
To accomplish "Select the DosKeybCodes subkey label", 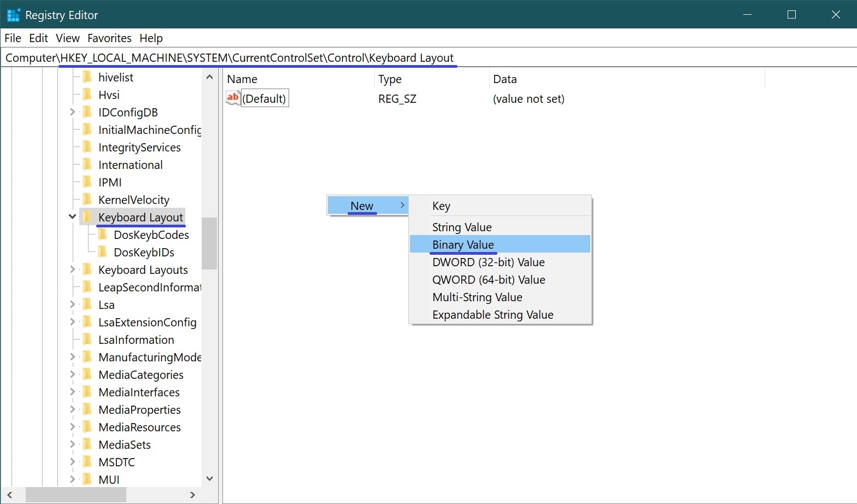I will pos(151,235).
